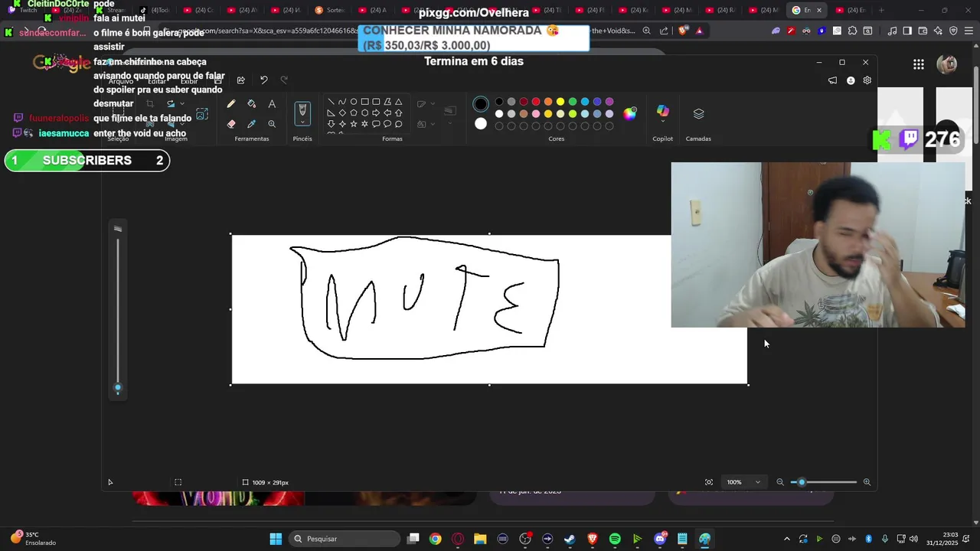The width and height of the screenshot is (980, 551).
Task: Click the Fit to window icon
Action: click(709, 482)
